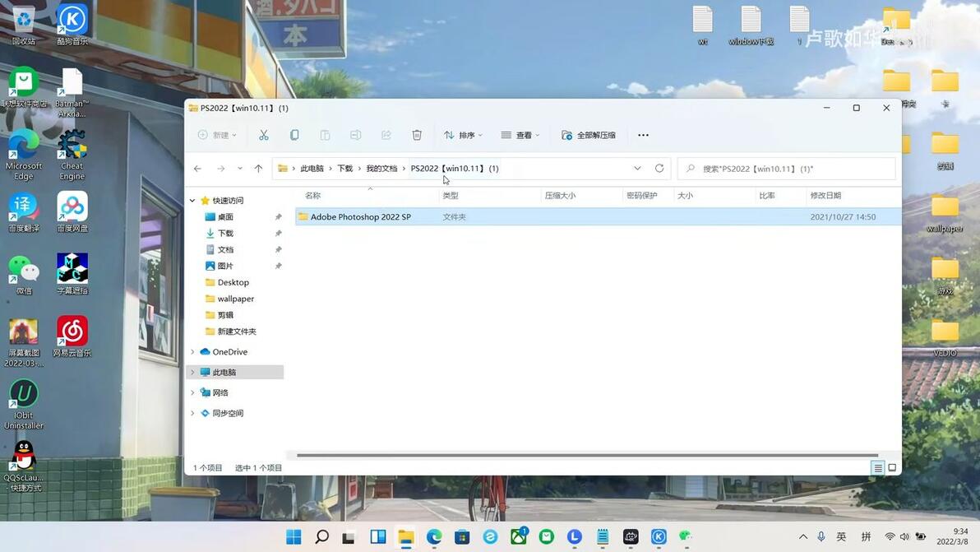The height and width of the screenshot is (552, 980).
Task: Open 桌面 in Quick access
Action: 225,217
